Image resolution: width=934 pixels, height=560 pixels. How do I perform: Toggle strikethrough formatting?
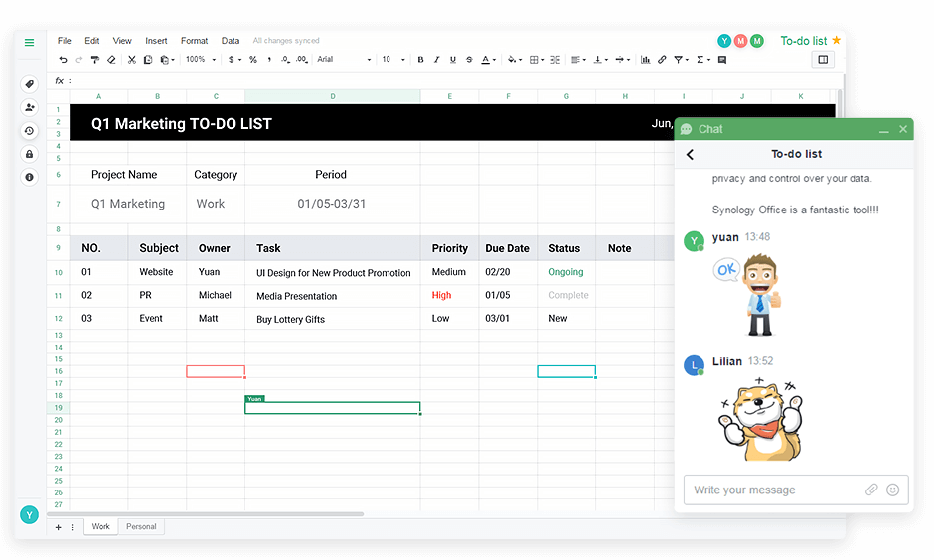[x=469, y=60]
